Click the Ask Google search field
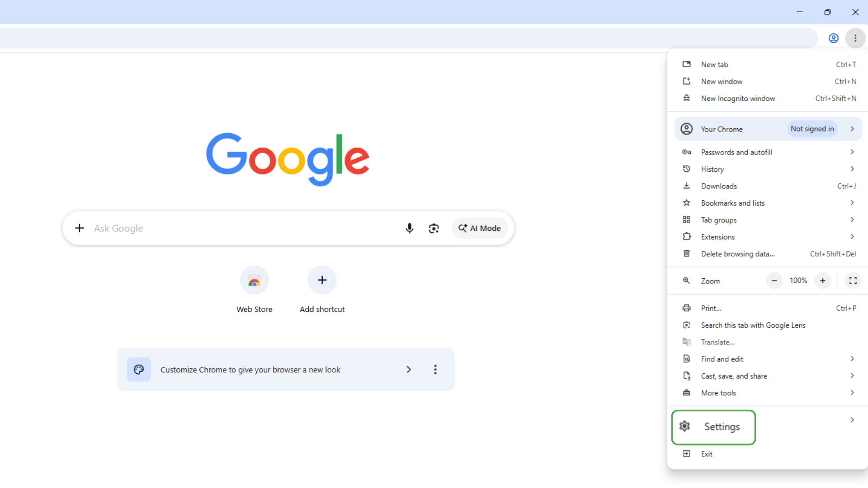 (x=244, y=228)
